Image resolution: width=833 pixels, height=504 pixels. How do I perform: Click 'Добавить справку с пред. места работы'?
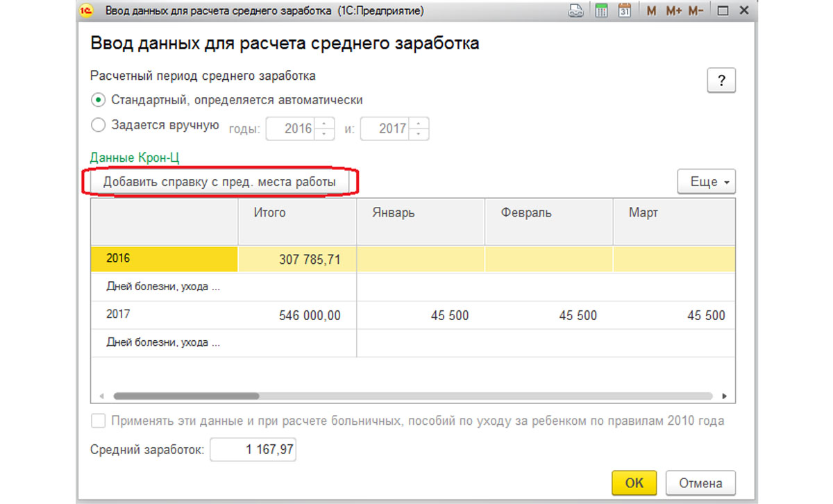click(x=219, y=182)
